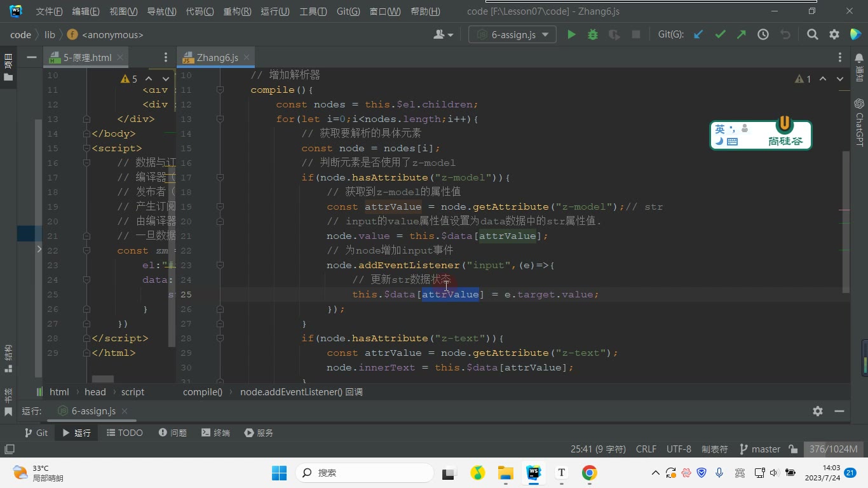Image resolution: width=868 pixels, height=488 pixels.
Task: Click the CRLF line separator indicator
Action: point(646,449)
